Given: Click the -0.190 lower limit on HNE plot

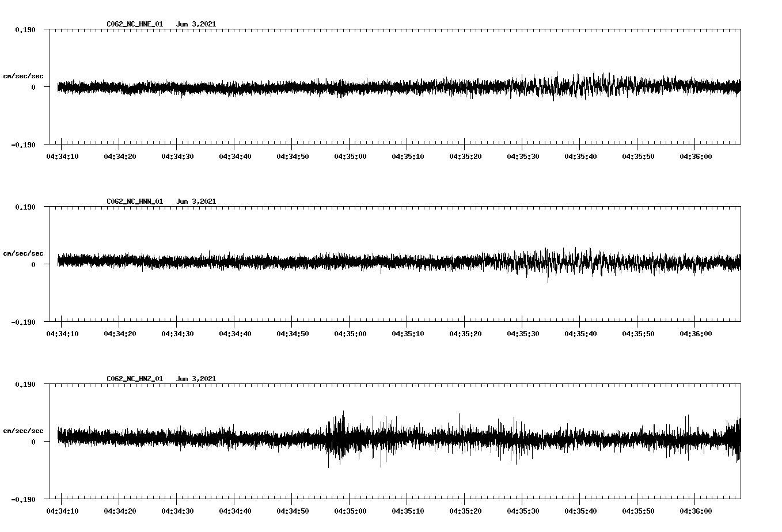Looking at the screenshot, I should click(23, 145).
